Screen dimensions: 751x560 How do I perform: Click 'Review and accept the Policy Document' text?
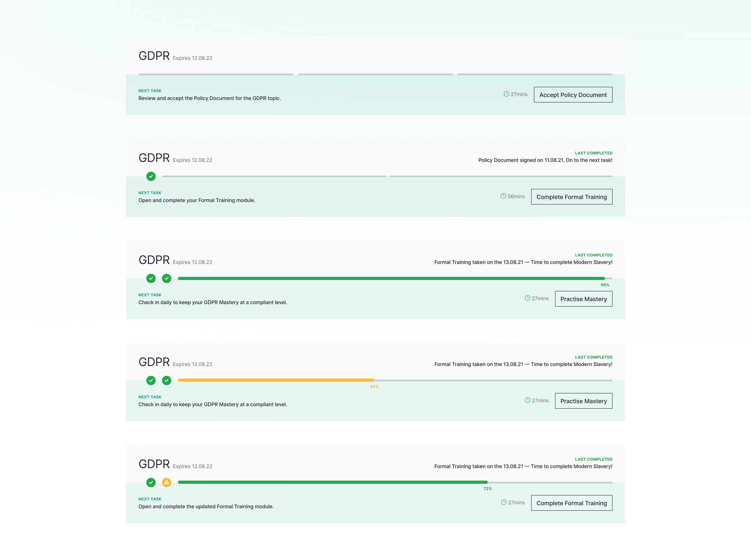point(209,98)
